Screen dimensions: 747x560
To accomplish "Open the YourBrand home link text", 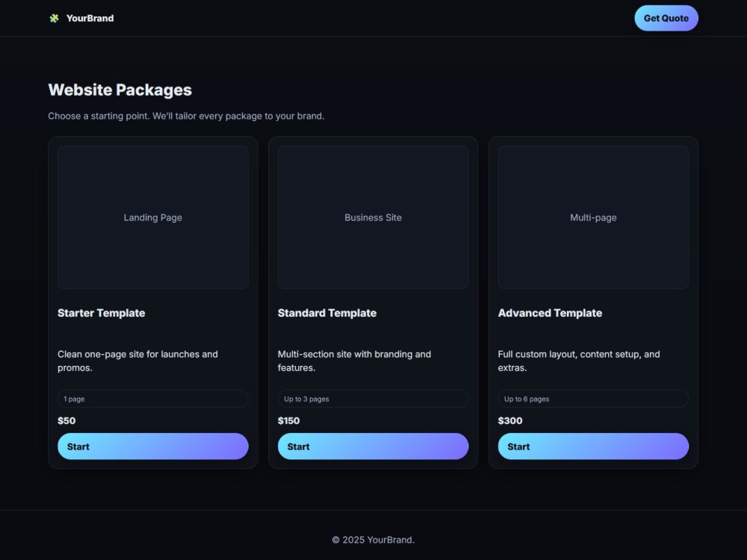I will tap(90, 18).
